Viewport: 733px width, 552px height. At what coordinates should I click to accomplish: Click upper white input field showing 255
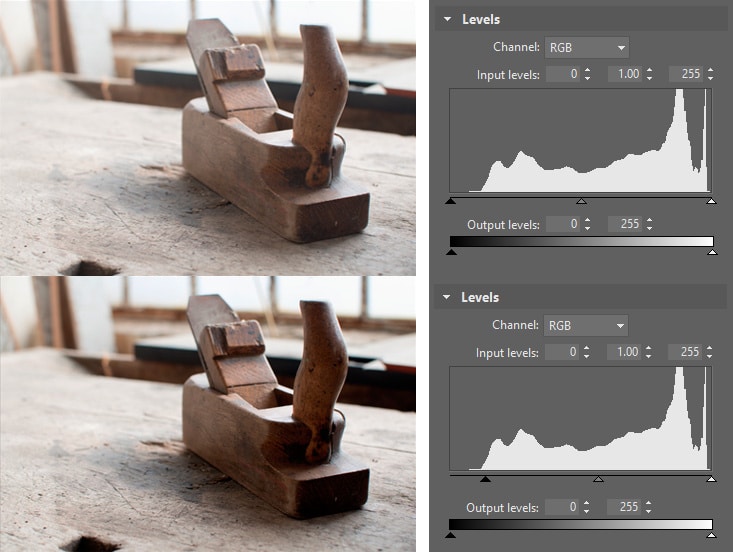click(686, 74)
